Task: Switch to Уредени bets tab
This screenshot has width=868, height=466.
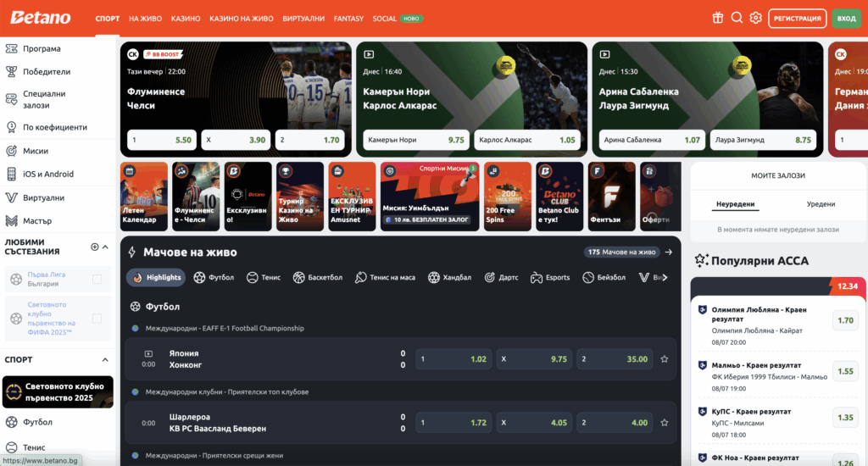Action: [821, 204]
